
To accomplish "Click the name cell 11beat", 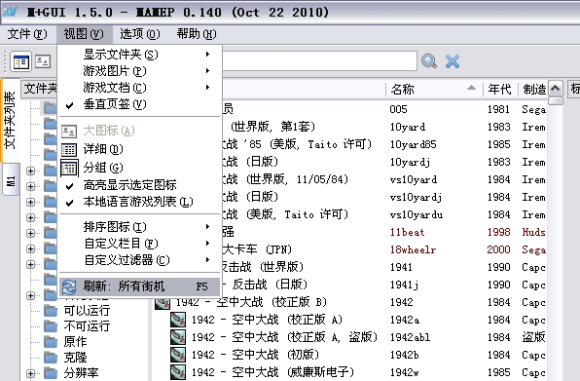I will tap(407, 232).
